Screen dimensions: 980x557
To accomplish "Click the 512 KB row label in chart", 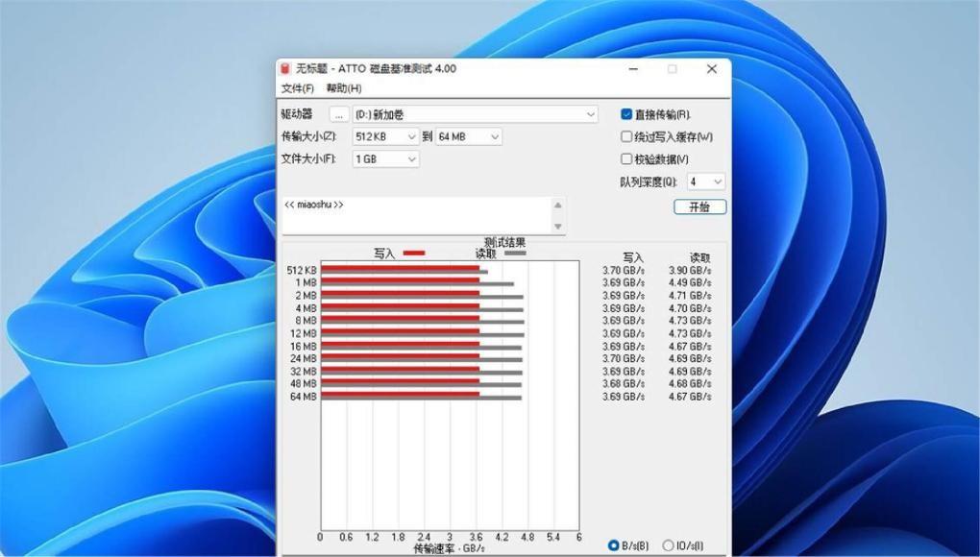I will pos(302,271).
